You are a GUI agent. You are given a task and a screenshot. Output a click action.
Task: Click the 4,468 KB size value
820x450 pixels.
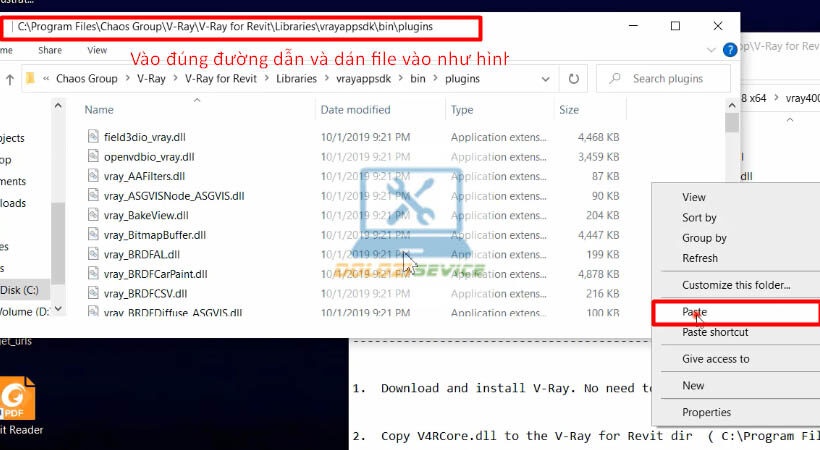tap(598, 137)
